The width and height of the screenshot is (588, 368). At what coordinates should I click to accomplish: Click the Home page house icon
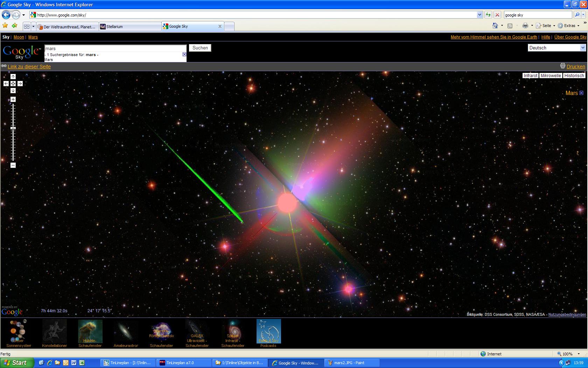coord(495,26)
